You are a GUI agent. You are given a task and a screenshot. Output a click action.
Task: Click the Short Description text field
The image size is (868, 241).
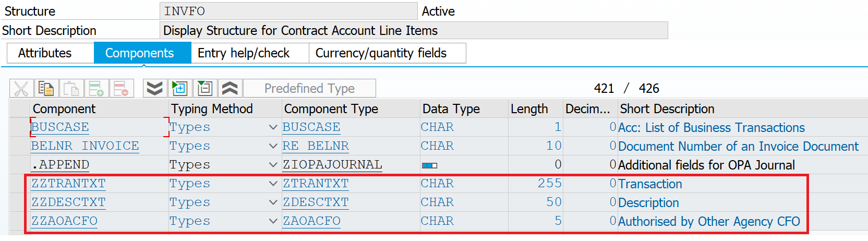(x=413, y=31)
